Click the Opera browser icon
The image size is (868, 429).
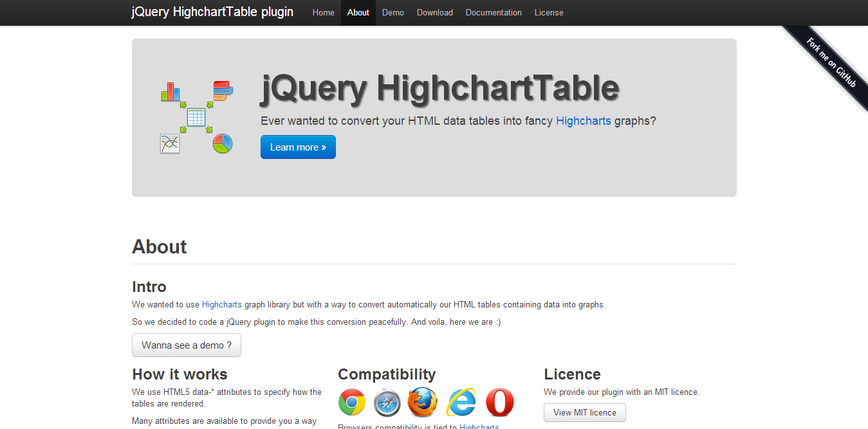500,403
